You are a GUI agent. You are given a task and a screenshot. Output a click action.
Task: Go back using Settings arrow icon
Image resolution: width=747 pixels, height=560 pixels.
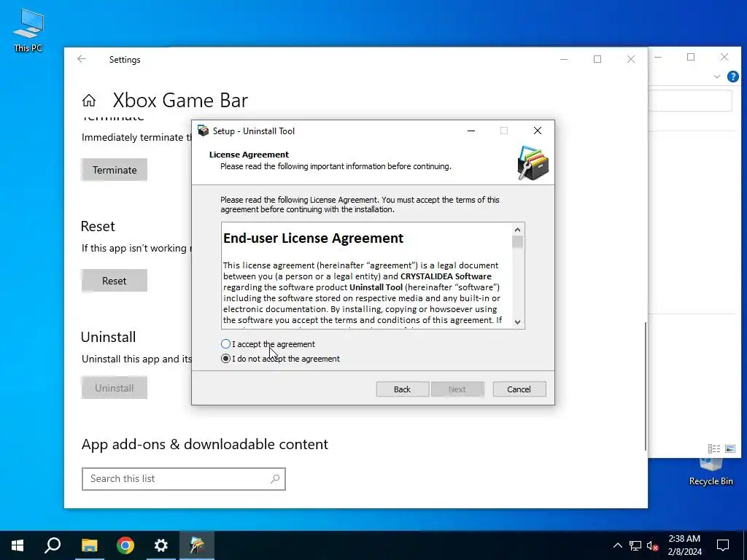coord(82,59)
